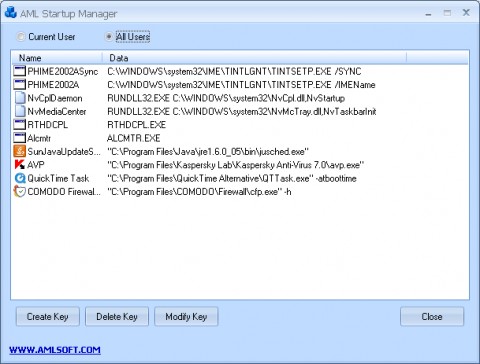Click the TINTSETP.EXE /IMEName data value

point(241,85)
